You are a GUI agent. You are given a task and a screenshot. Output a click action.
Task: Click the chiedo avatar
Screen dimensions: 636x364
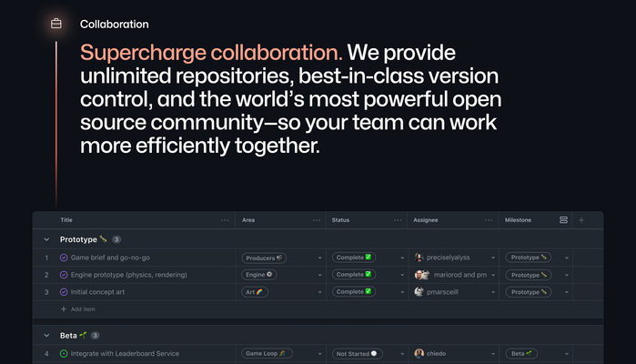[x=419, y=353]
